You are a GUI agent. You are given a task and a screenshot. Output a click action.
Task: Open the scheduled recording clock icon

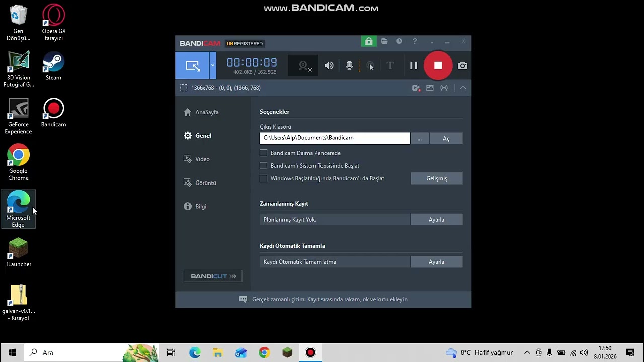399,41
